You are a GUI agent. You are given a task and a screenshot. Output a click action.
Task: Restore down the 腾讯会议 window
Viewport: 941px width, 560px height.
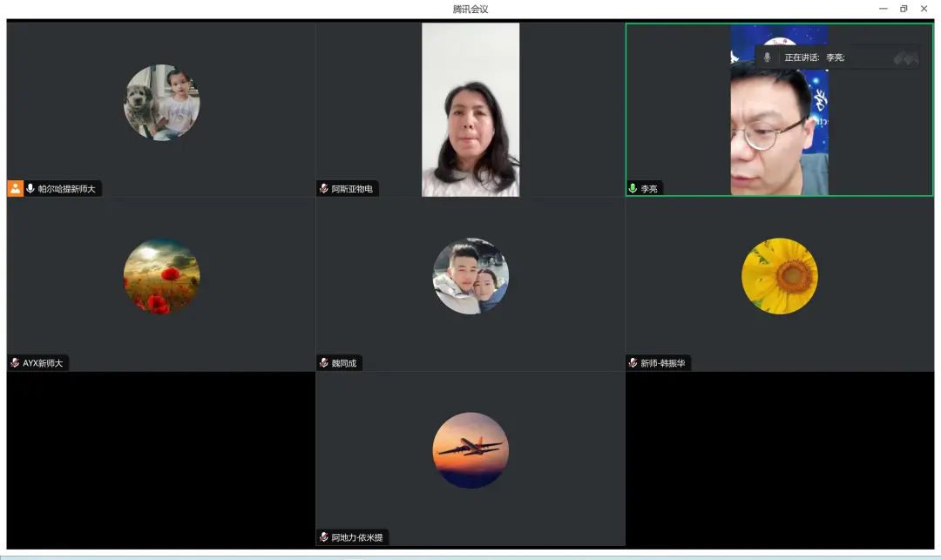coord(904,9)
